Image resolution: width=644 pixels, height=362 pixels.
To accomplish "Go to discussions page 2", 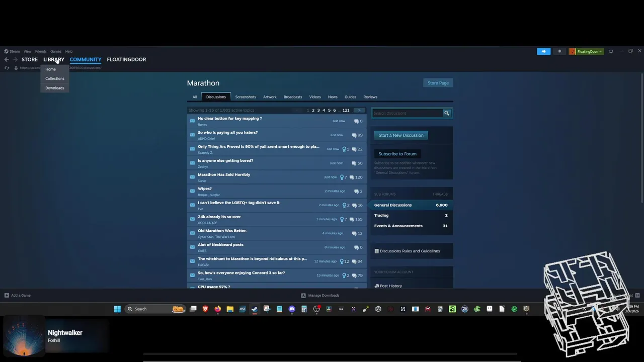I will point(313,110).
